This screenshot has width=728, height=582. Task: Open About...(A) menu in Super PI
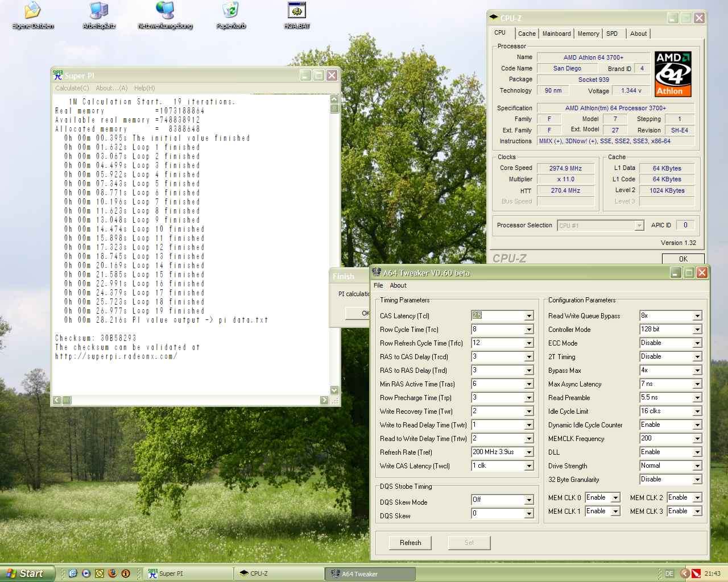(x=111, y=88)
